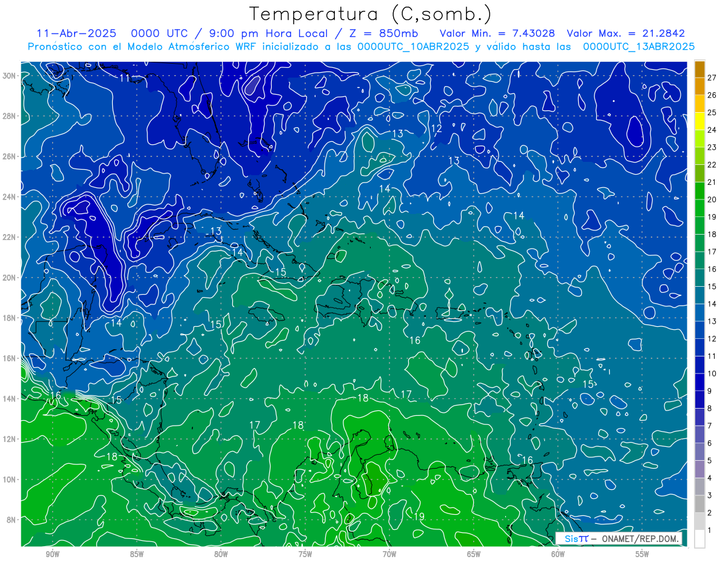Pick the yellow swatch between 24 and 25
The image size is (728, 562).
(x=699, y=121)
